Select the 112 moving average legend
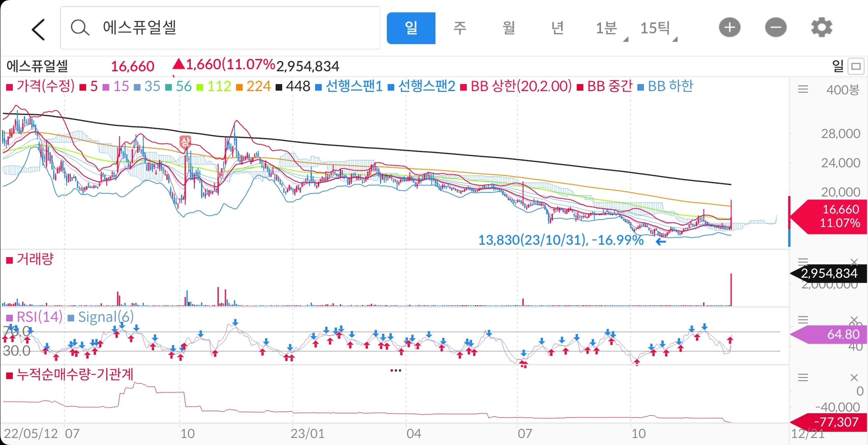The image size is (868, 445). tap(214, 86)
